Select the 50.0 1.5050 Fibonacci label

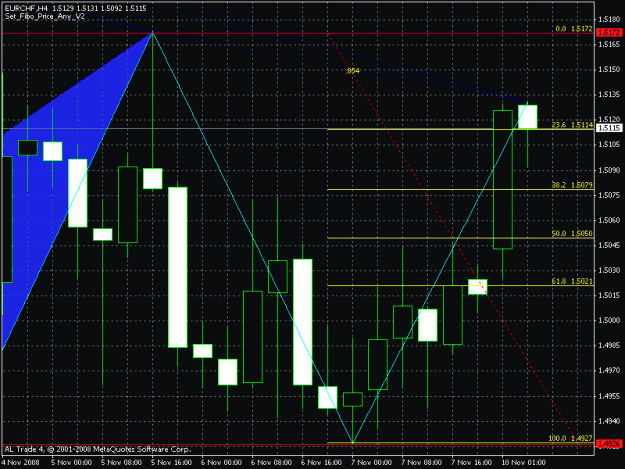(572, 234)
